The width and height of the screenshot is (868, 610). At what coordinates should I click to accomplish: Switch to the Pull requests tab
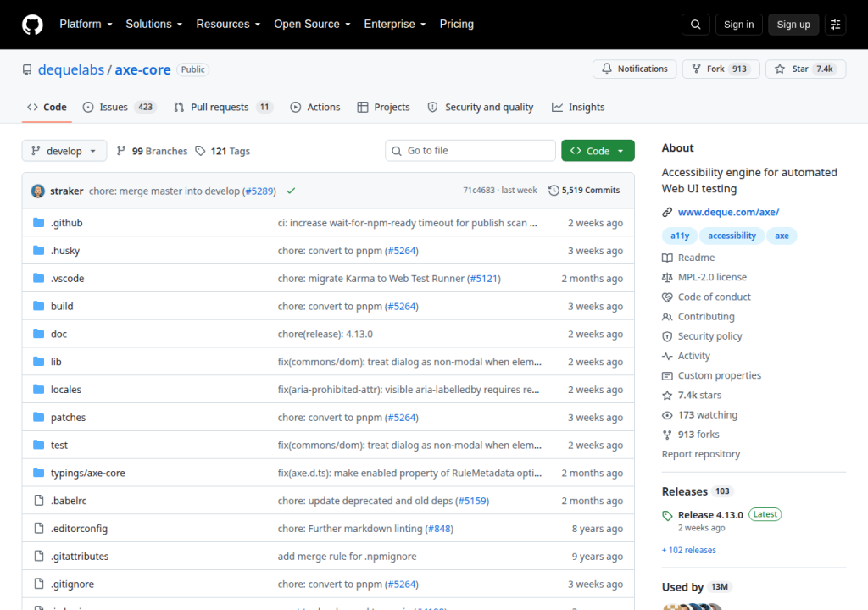(x=224, y=108)
